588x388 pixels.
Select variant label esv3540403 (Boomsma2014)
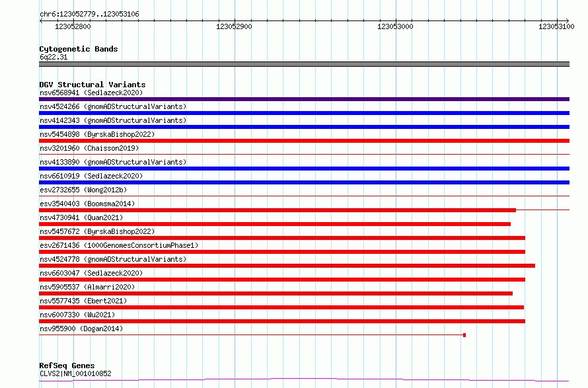87,204
